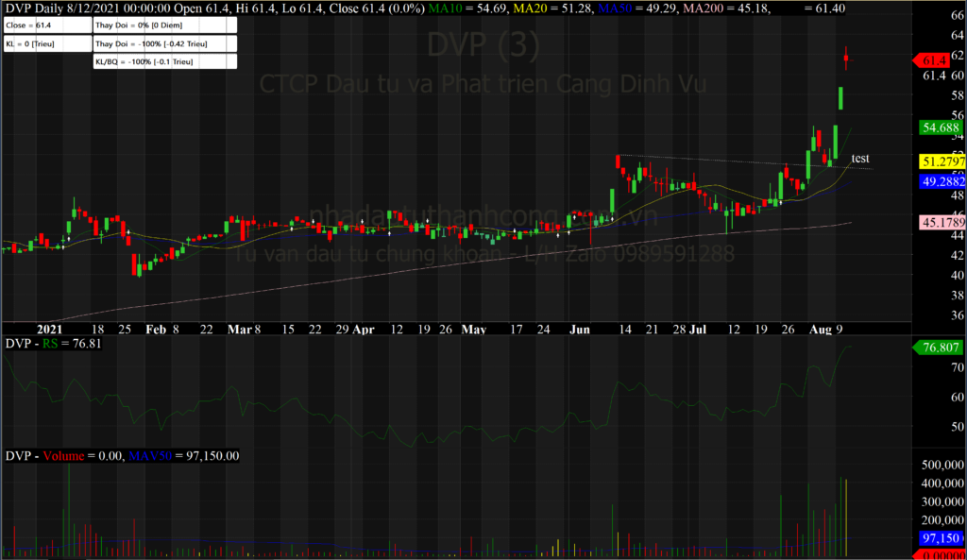This screenshot has width=967, height=560.
Task: Click the 'Close = 61.4' info box
Action: [x=45, y=25]
